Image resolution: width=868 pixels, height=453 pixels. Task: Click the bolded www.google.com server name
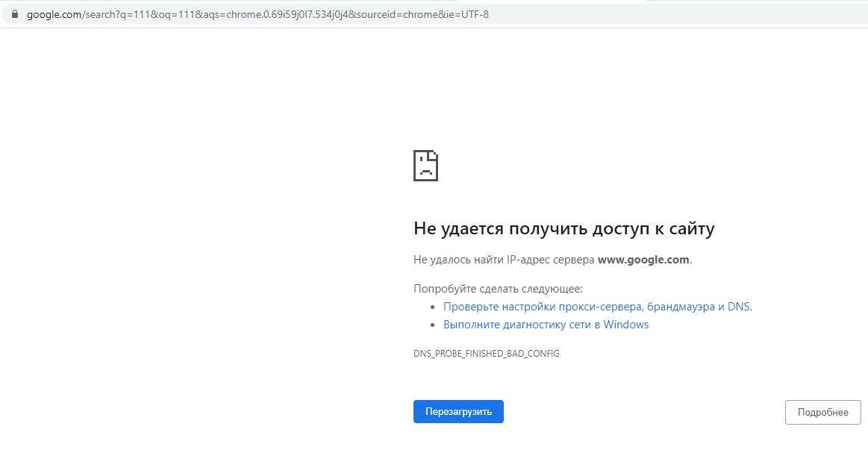(x=643, y=259)
